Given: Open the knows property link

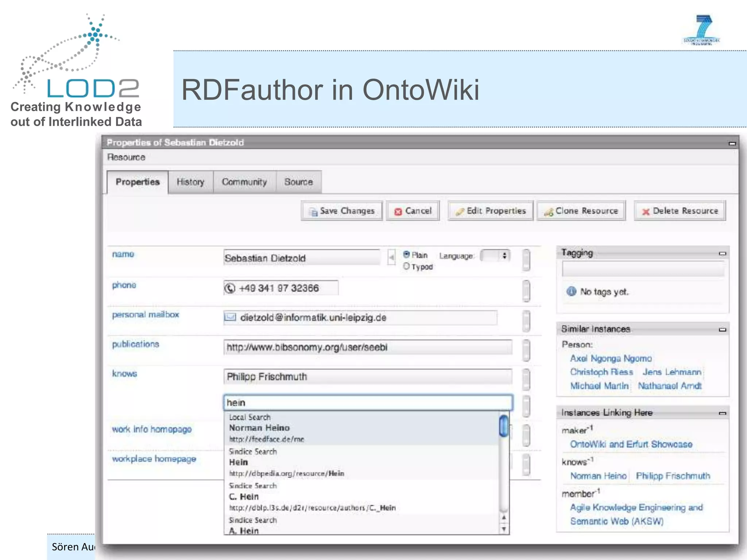Looking at the screenshot, I should point(124,374).
